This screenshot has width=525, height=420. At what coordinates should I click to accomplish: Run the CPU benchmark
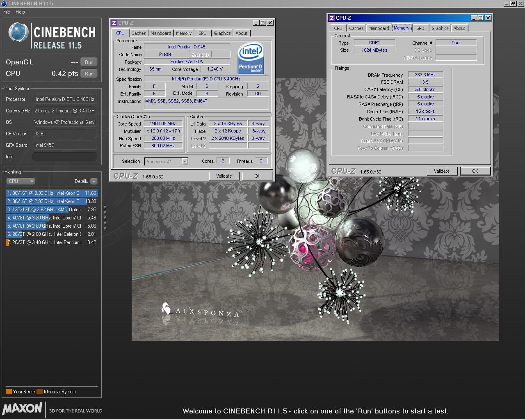(89, 74)
